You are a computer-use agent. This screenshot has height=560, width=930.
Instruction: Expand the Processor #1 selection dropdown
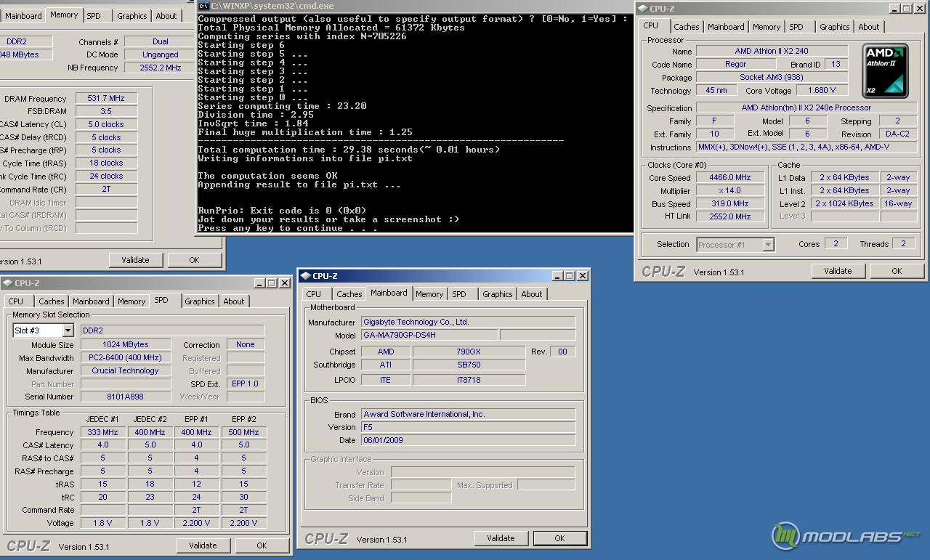coord(768,245)
